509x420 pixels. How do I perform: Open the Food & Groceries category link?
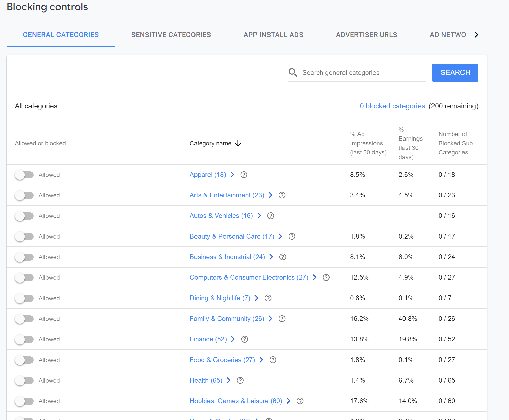(x=222, y=360)
